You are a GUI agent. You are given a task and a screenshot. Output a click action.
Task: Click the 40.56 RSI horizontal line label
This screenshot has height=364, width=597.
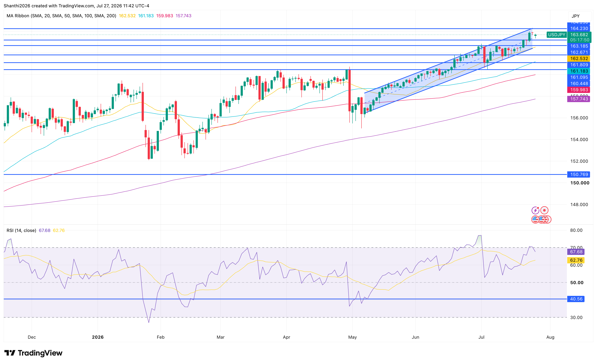tap(576, 299)
